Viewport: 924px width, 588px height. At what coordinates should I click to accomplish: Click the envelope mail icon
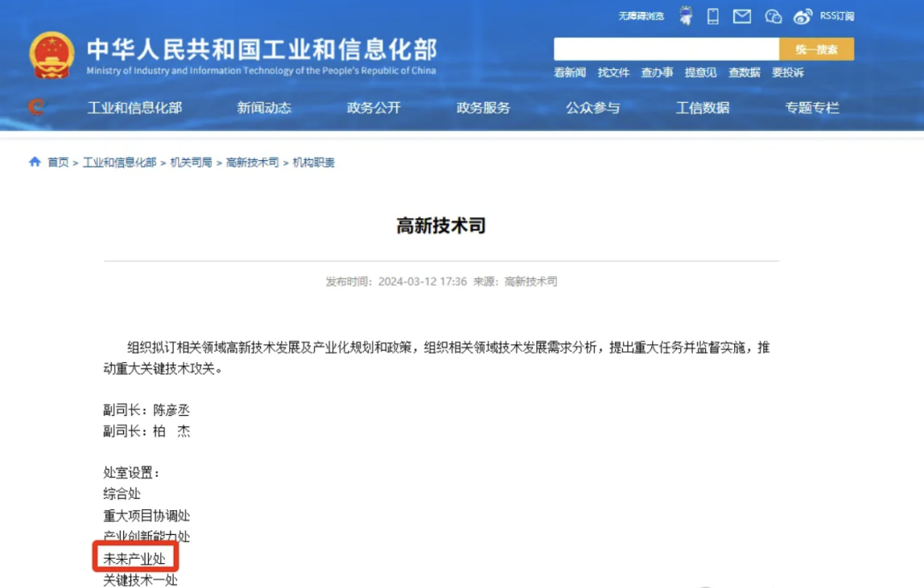tap(742, 16)
